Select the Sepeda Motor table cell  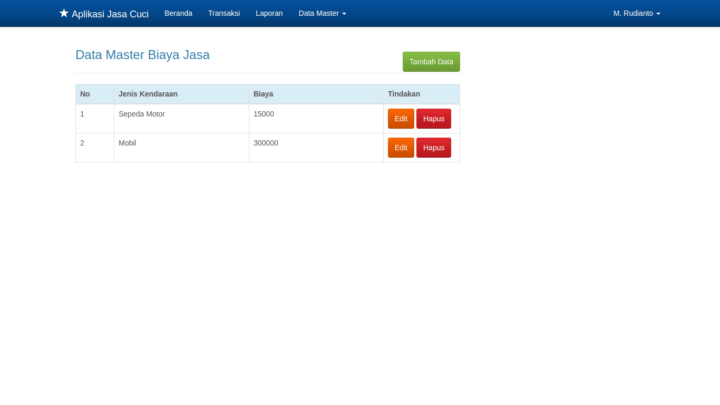(141, 114)
